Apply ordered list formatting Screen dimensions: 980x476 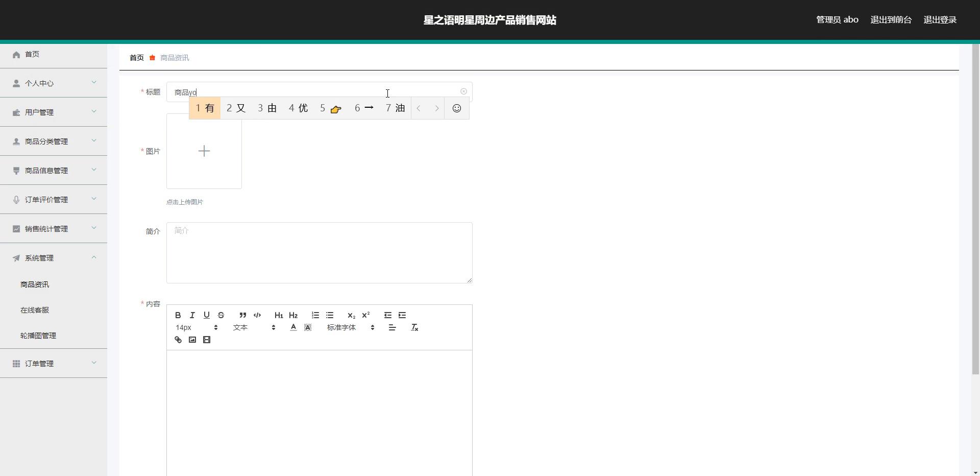pyautogui.click(x=315, y=315)
